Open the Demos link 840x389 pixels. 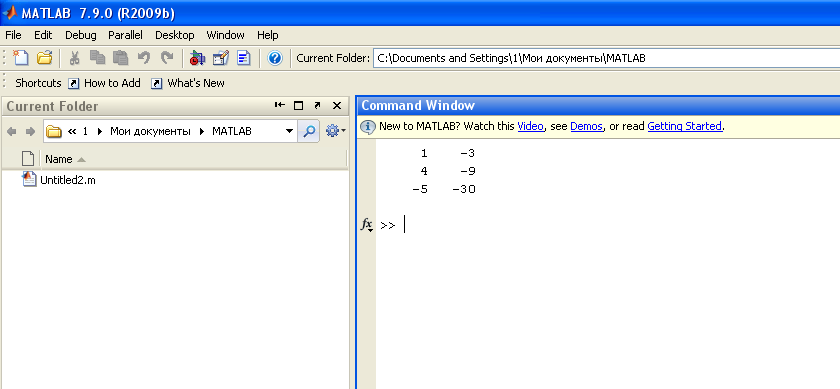pos(586,126)
